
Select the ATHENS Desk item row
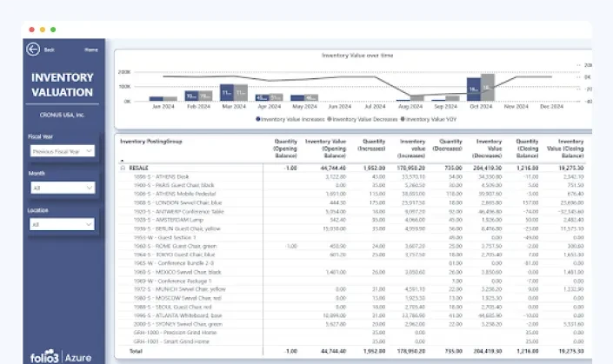tap(351, 176)
